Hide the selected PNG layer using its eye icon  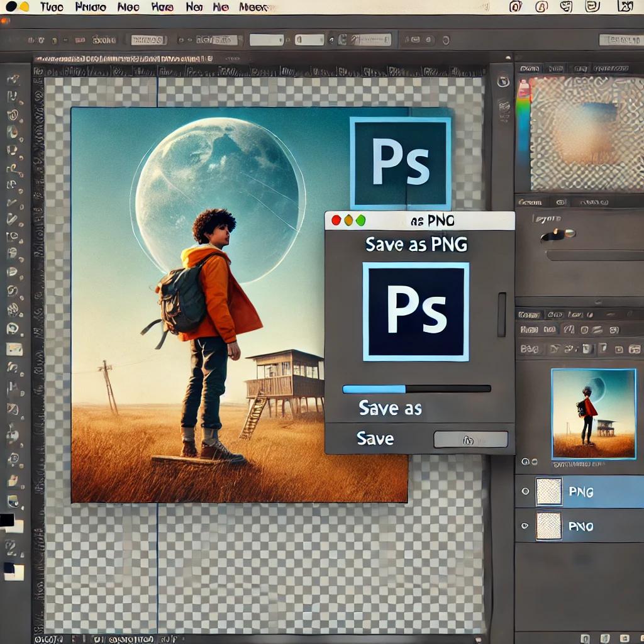(x=525, y=491)
